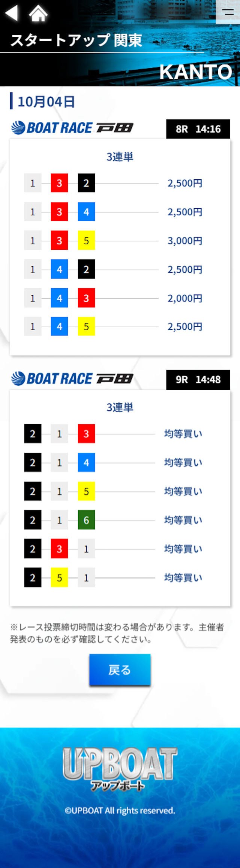Open the hamburger menu icon
240x868 pixels.
228,12
